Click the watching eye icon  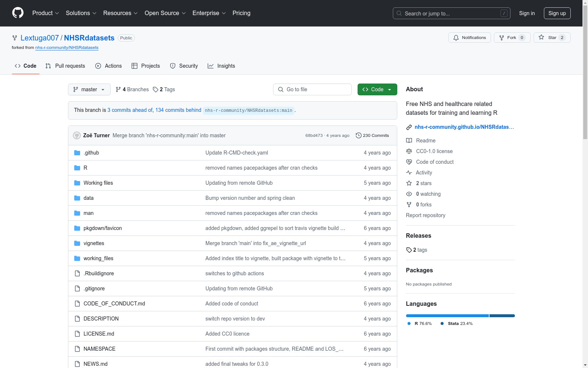409,194
